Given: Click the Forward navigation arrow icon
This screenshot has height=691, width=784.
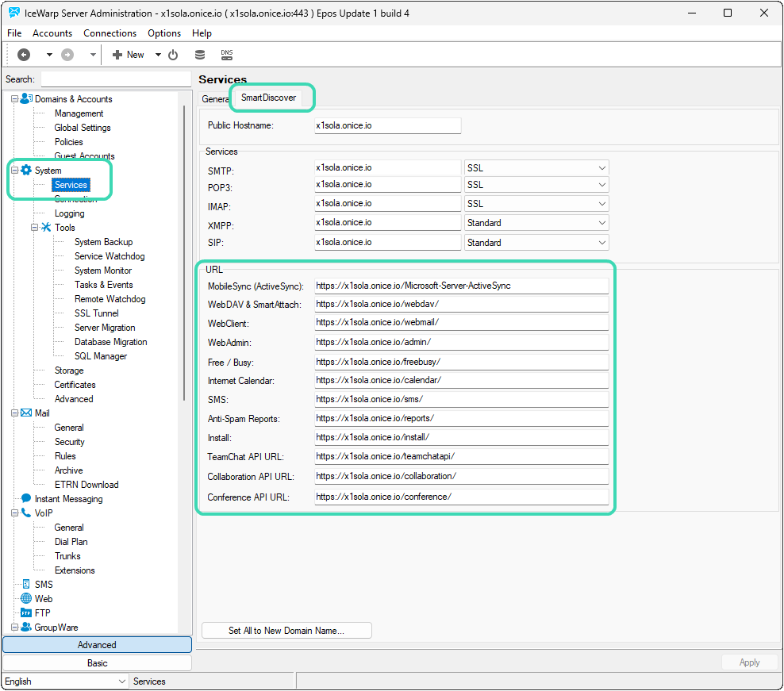Looking at the screenshot, I should coord(67,55).
